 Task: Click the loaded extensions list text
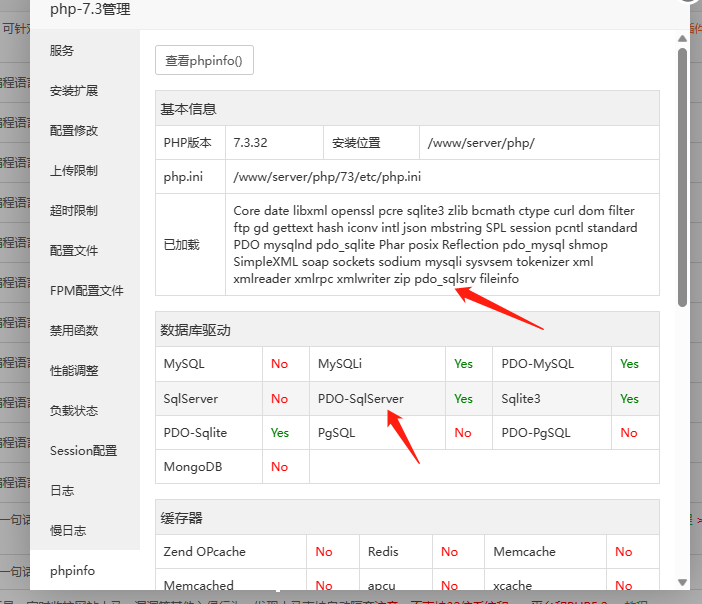pos(435,244)
